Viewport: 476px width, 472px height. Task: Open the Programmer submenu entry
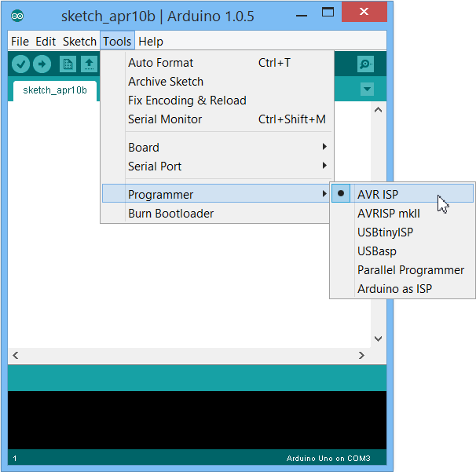216,195
